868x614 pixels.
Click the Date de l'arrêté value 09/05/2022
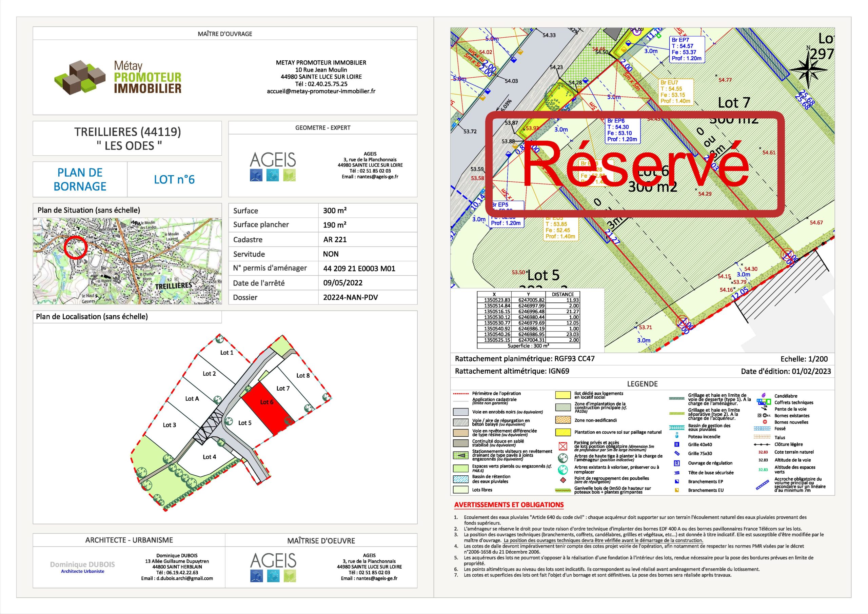(343, 283)
